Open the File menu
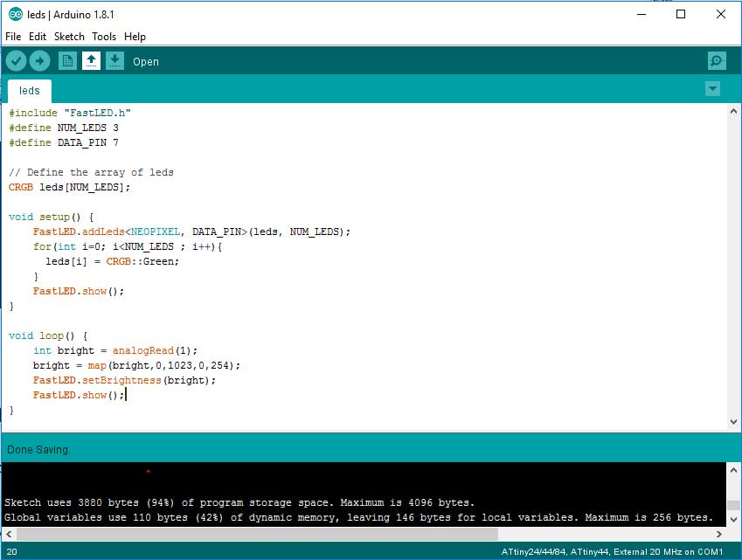 [13, 37]
